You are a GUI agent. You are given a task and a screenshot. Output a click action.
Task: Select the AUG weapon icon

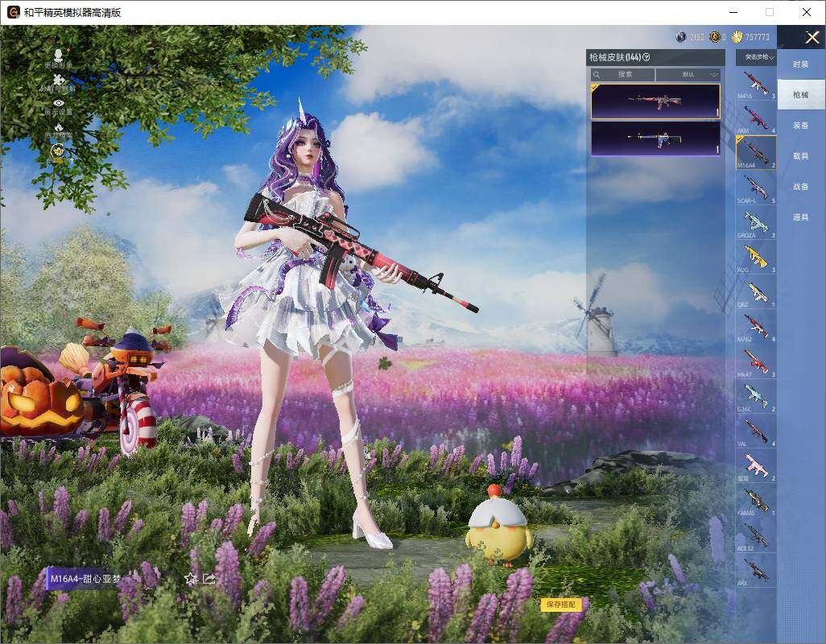[756, 258]
